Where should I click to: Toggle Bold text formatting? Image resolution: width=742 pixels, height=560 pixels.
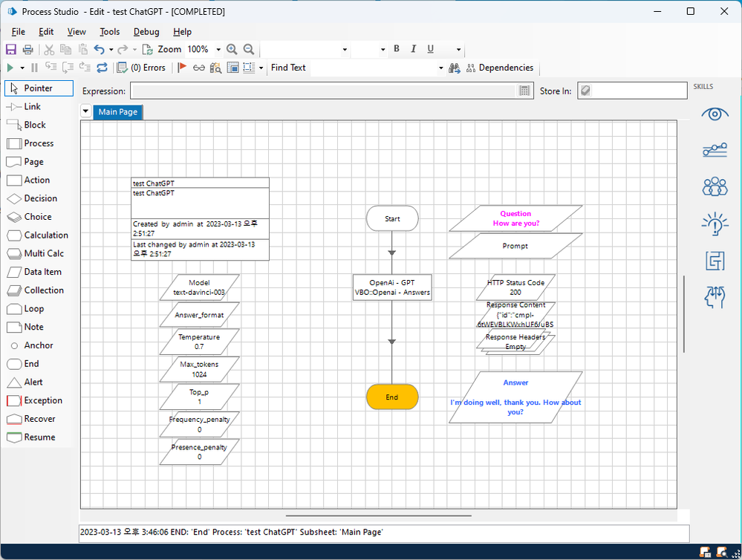pyautogui.click(x=397, y=49)
